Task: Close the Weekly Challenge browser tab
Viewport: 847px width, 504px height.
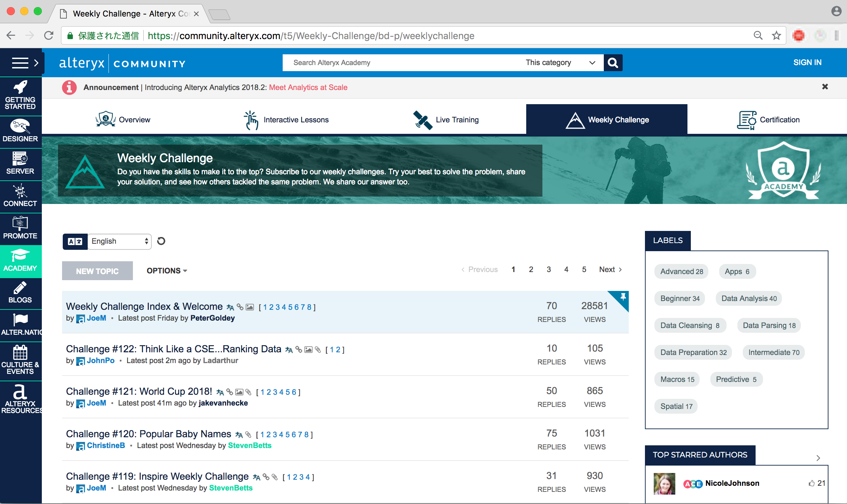Action: click(196, 13)
